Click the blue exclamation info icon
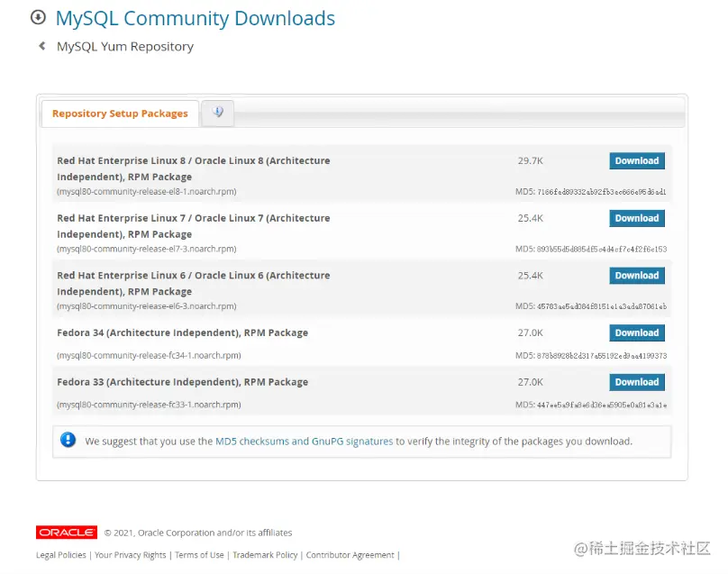Image resolution: width=728 pixels, height=574 pixels. point(68,440)
